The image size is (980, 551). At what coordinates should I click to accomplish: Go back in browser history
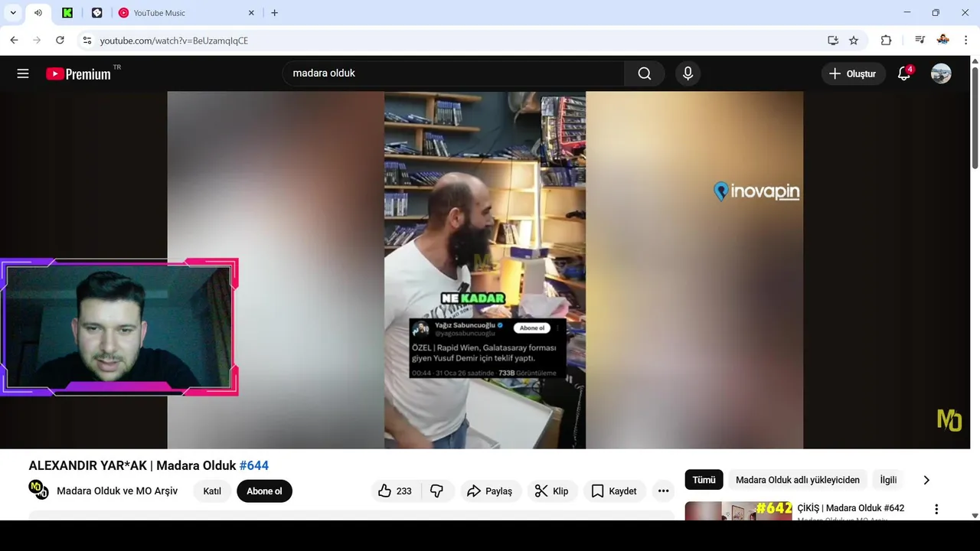(x=14, y=41)
